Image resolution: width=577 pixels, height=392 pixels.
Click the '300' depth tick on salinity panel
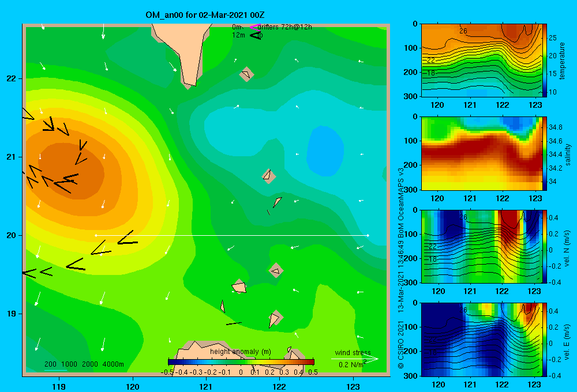tap(411, 190)
